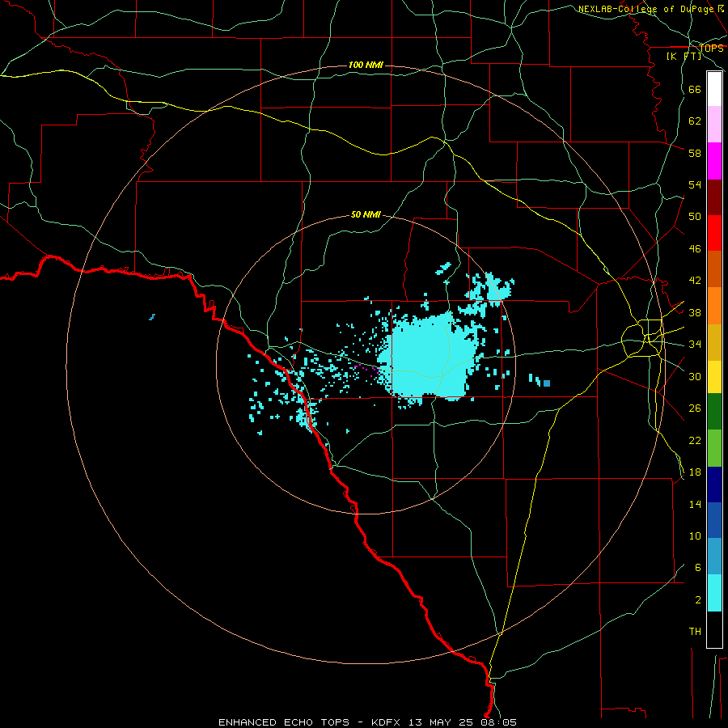Image resolution: width=728 pixels, height=728 pixels.
Task: Click the small blue echo square east of center
Action: tap(547, 383)
